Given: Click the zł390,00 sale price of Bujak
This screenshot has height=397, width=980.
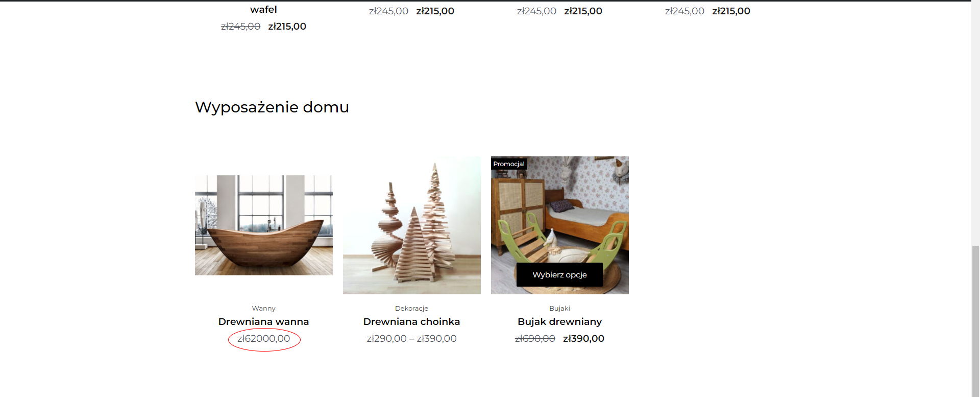Looking at the screenshot, I should click(x=583, y=338).
